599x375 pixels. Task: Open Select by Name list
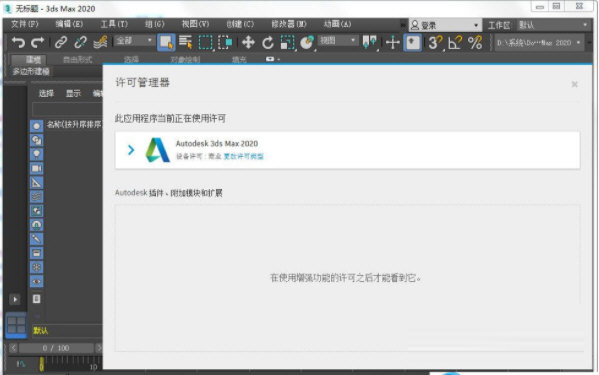(x=186, y=42)
